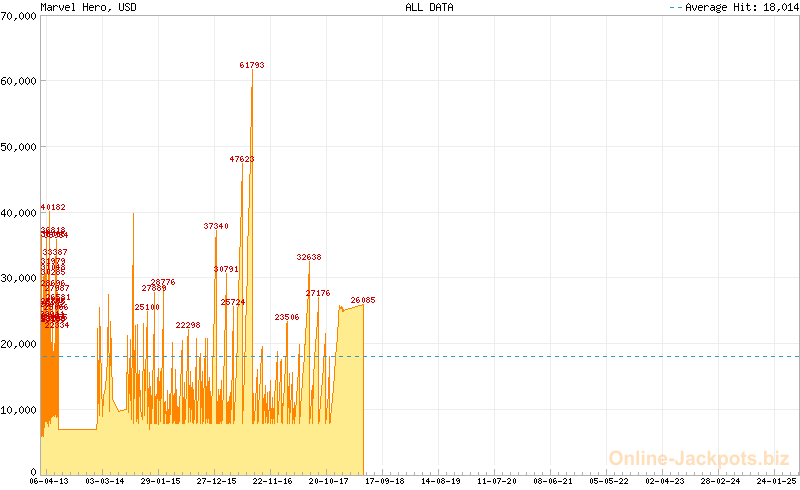Click the 32638 peak value label
The width and height of the screenshot is (800, 490).
click(309, 257)
